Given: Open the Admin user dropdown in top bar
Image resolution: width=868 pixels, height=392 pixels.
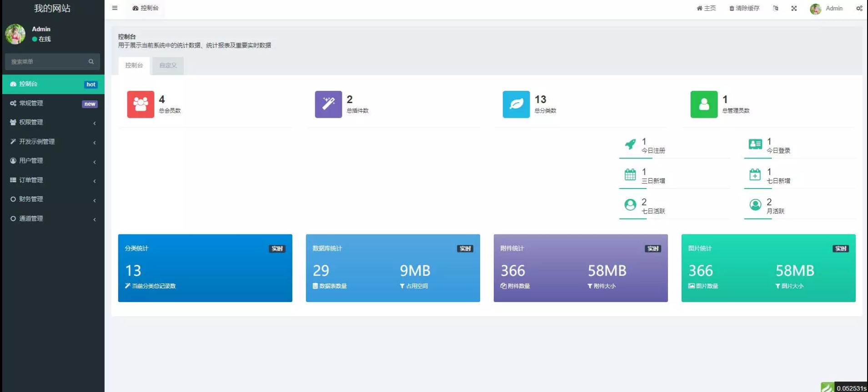Looking at the screenshot, I should click(x=826, y=9).
